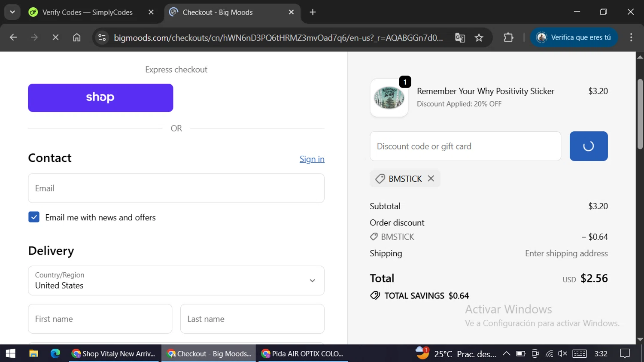Open the weather widget showing 25°C
Viewport: 644px width, 362px height.
pos(456,353)
